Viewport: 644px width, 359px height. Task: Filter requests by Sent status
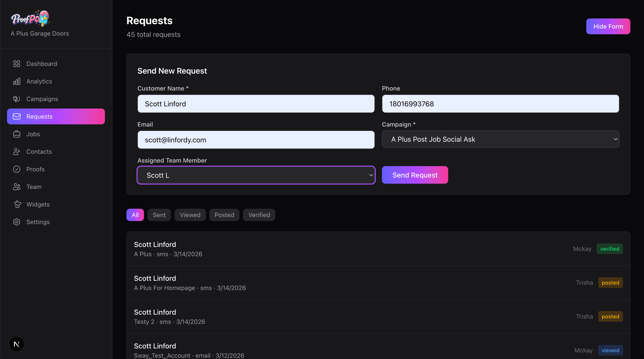pos(159,215)
